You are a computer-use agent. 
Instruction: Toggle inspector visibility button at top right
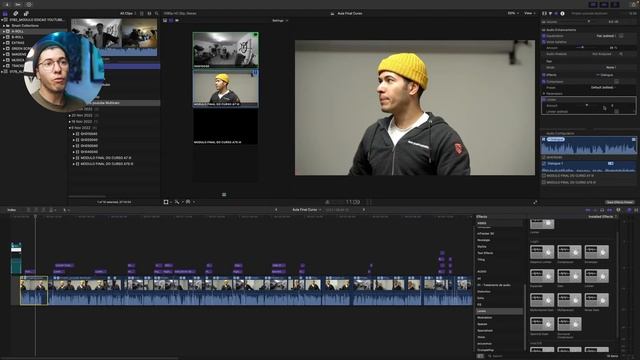(615, 4)
